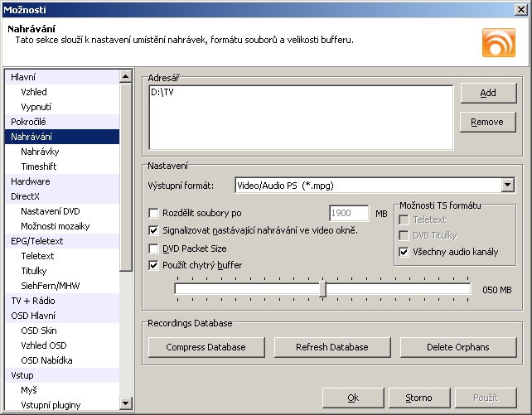Toggle Rozdělit soubory po checkbox

153,213
